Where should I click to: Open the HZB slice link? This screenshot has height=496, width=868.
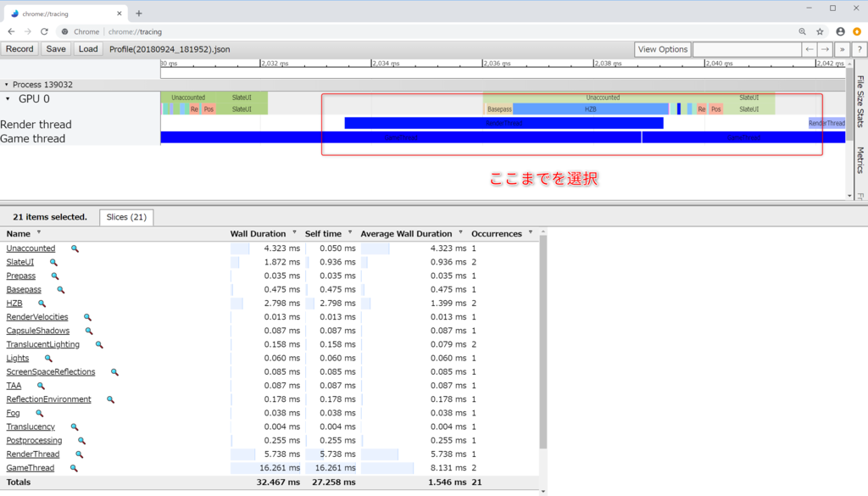pyautogui.click(x=14, y=304)
